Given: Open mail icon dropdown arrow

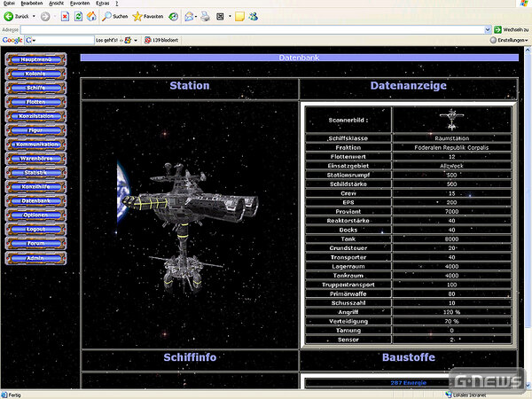Looking at the screenshot, I should (x=196, y=16).
